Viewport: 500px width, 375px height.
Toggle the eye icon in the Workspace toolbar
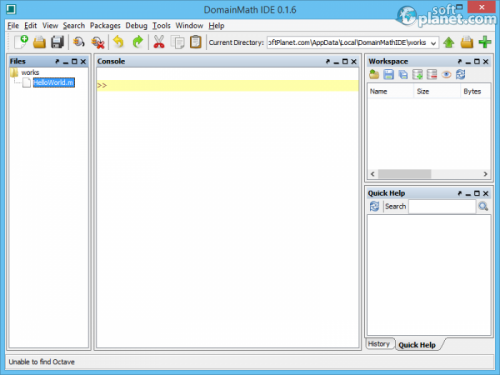[x=446, y=74]
